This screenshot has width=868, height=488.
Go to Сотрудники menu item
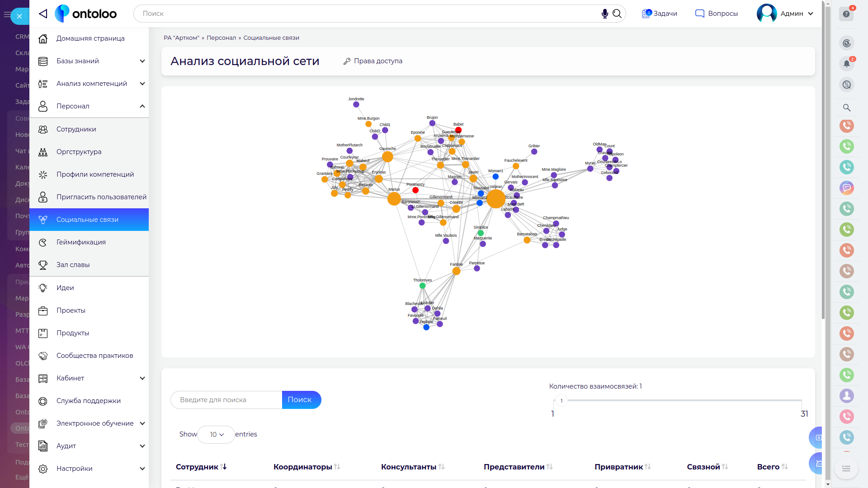tap(76, 129)
